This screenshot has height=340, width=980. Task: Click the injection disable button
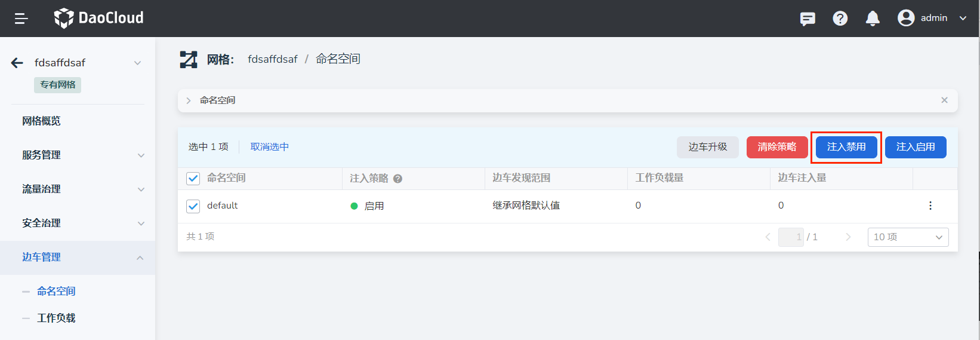coord(846,147)
